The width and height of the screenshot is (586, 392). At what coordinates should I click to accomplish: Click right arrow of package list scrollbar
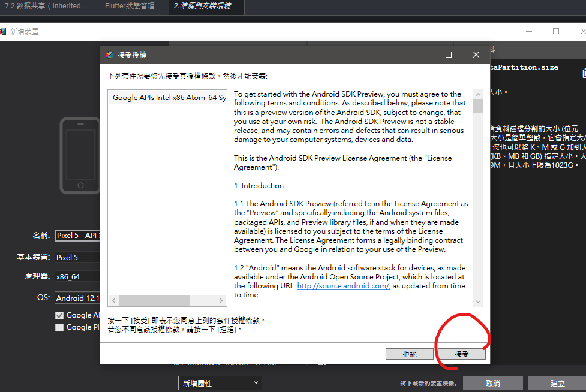click(221, 300)
